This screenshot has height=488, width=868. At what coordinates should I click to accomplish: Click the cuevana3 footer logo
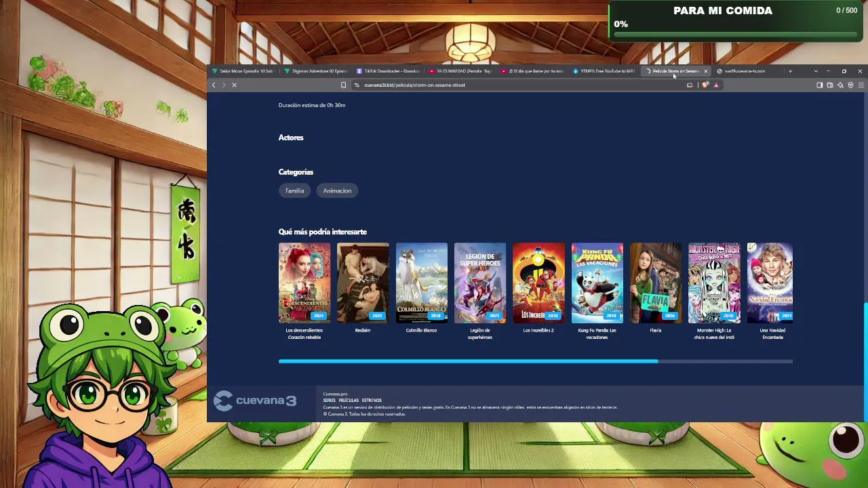(255, 401)
